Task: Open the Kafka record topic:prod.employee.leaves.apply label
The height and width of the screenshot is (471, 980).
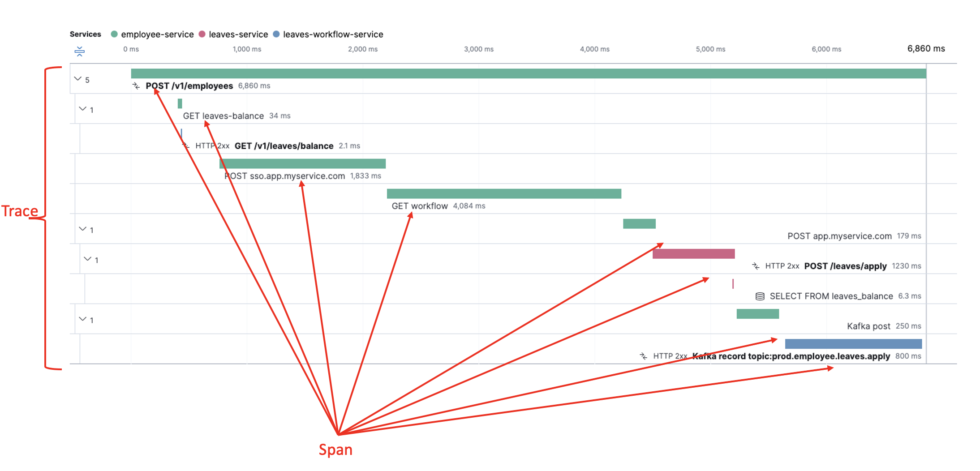Action: coord(791,356)
